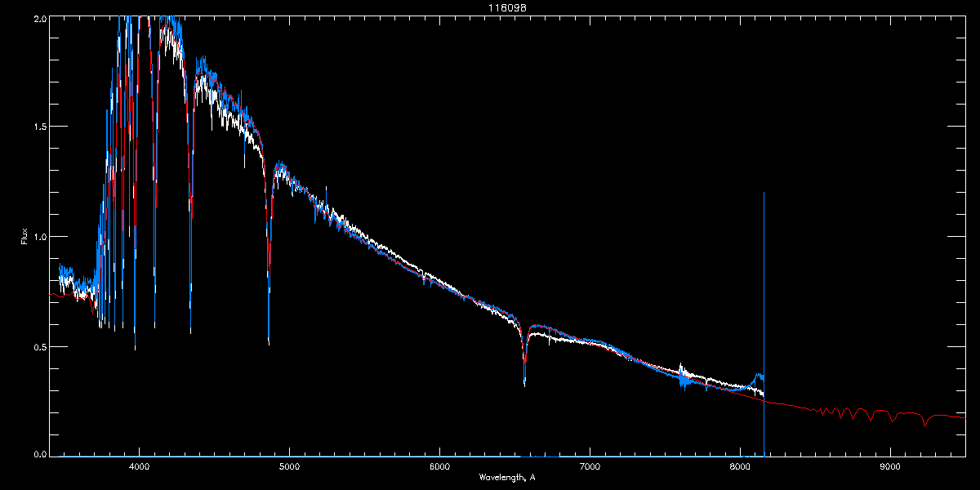Click the 1.0 flux tick label
Viewport: 980px width, 490px height.
tap(39, 237)
